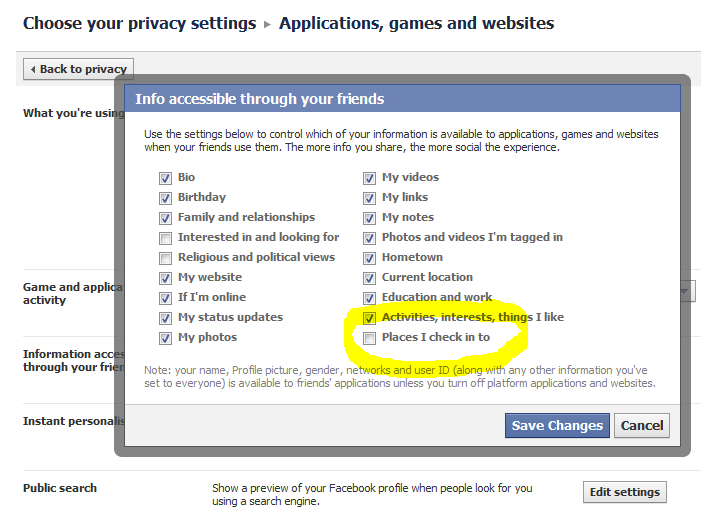Click the Save Changes button
701x518 pixels.
(x=557, y=425)
